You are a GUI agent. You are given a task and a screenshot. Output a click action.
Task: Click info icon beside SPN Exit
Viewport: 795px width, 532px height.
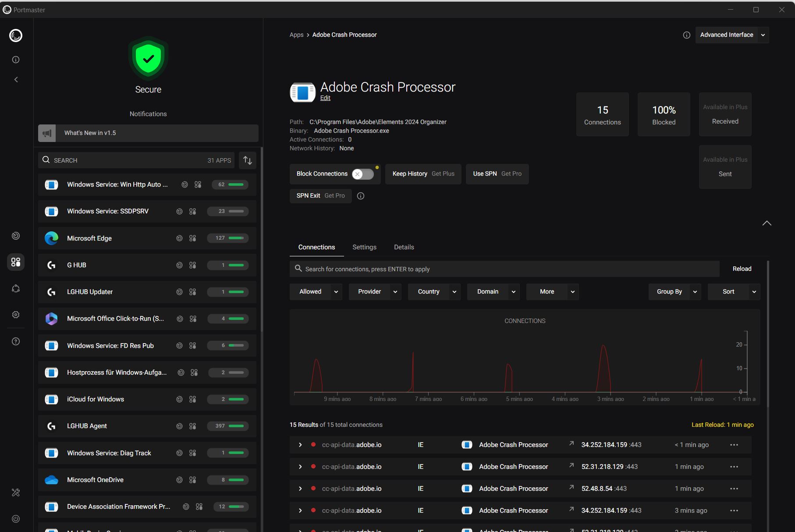(x=361, y=196)
